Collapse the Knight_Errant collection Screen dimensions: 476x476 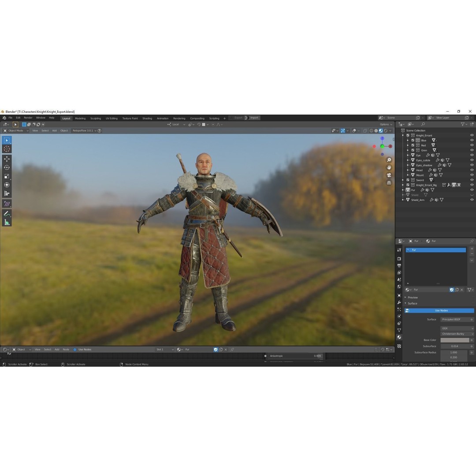pos(403,135)
